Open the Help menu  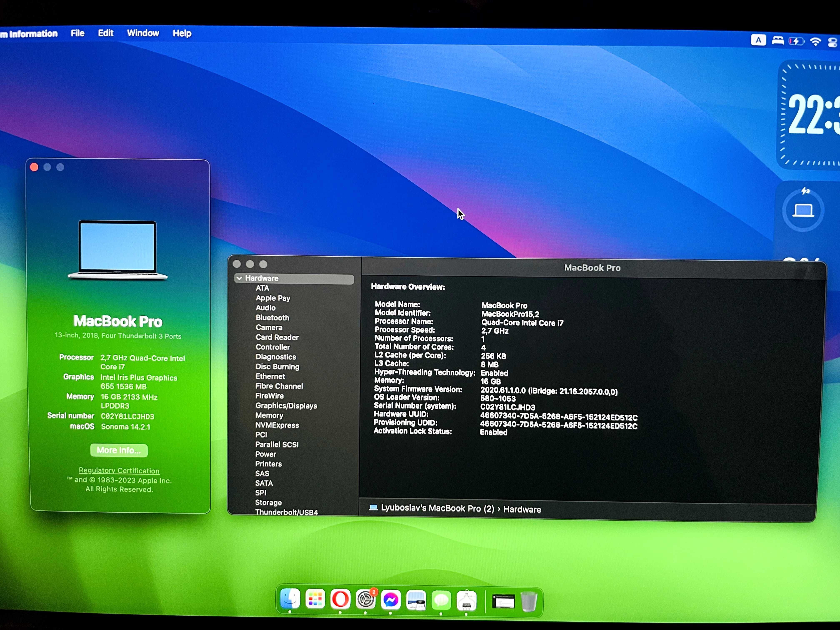pyautogui.click(x=182, y=33)
